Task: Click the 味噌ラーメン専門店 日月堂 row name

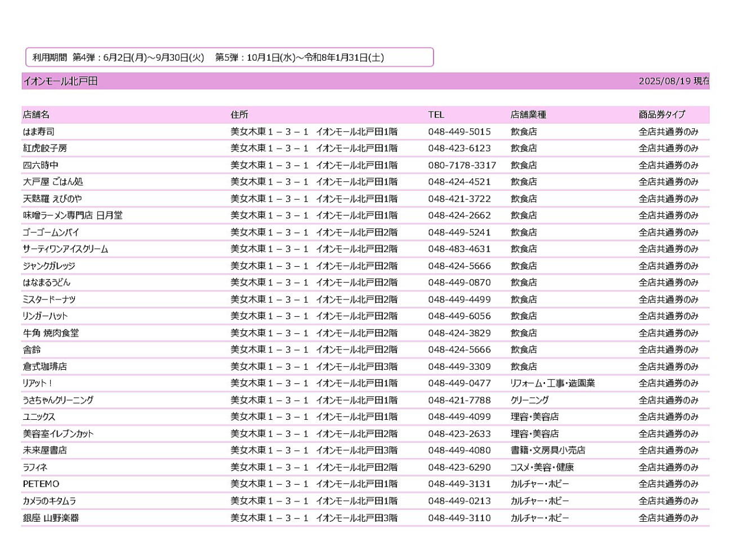Action: (73, 216)
